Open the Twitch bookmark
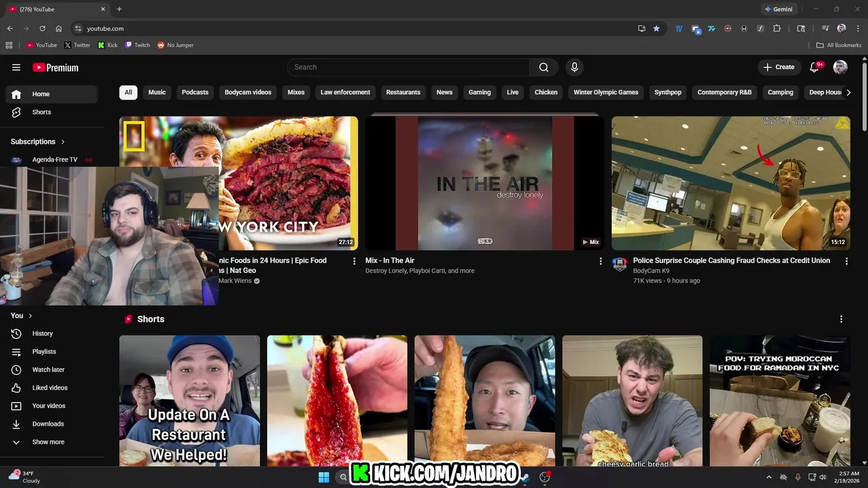Screen dimensions: 868x488 click(x=138, y=45)
